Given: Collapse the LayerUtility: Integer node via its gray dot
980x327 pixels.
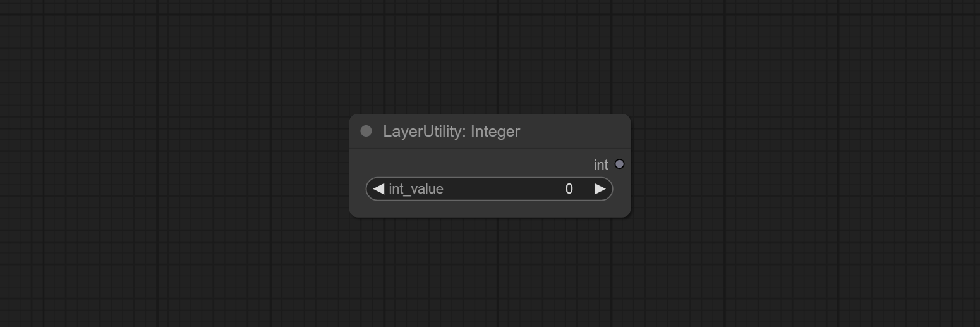Looking at the screenshot, I should tap(366, 131).
